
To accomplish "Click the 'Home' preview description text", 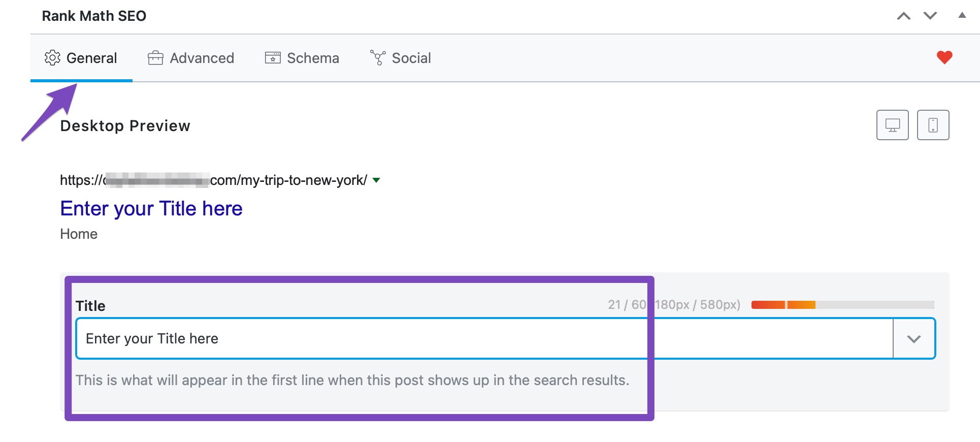I will point(79,234).
